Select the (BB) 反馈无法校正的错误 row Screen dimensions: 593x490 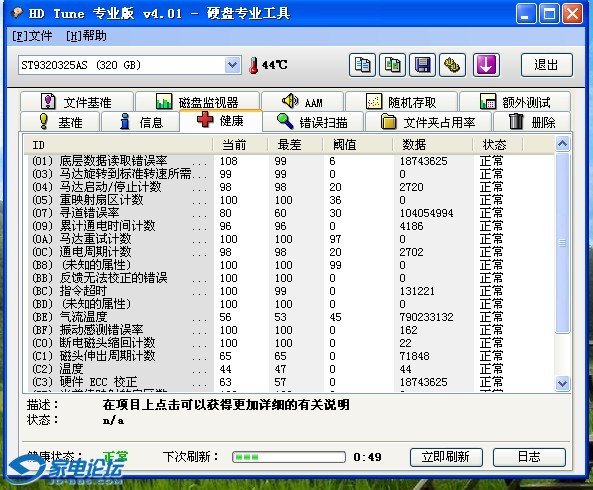(289, 278)
